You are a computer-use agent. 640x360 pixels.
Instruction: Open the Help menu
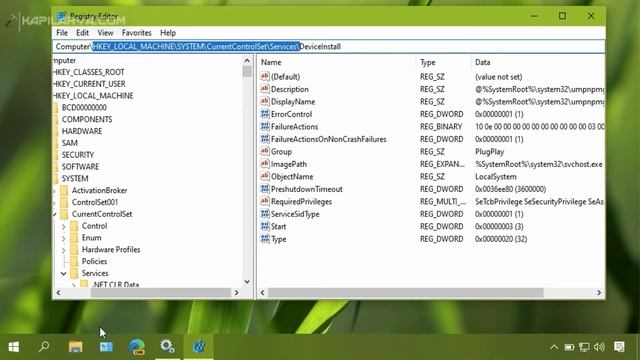pyautogui.click(x=168, y=33)
